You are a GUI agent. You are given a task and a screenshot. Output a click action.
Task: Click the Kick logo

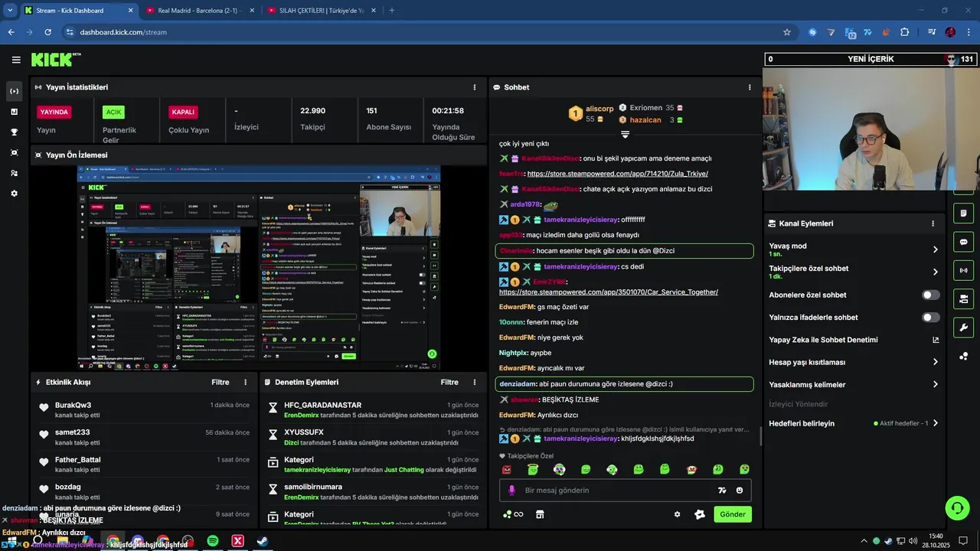click(x=53, y=59)
